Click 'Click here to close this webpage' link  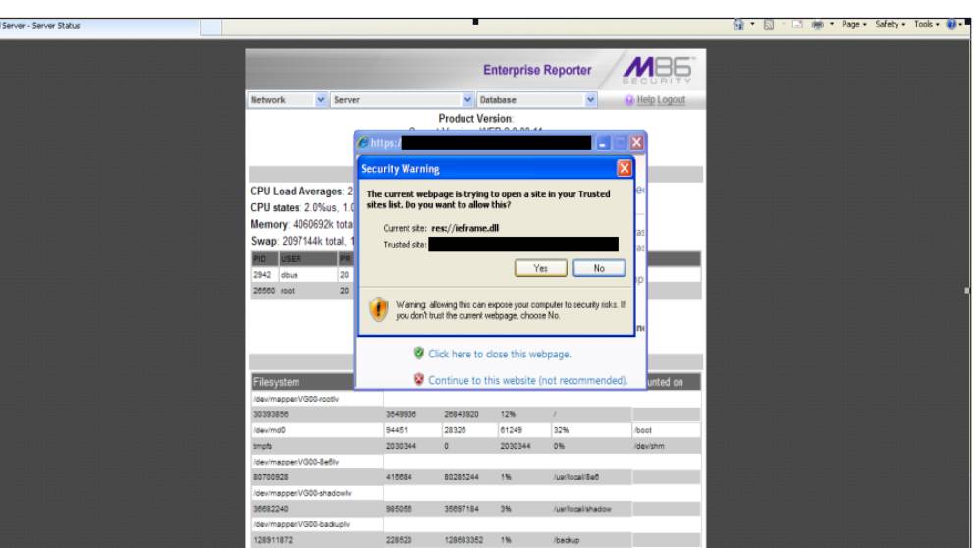click(x=502, y=354)
